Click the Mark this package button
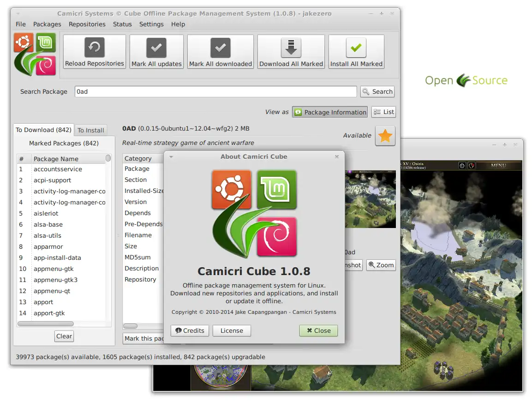The image size is (532, 402). pos(143,338)
